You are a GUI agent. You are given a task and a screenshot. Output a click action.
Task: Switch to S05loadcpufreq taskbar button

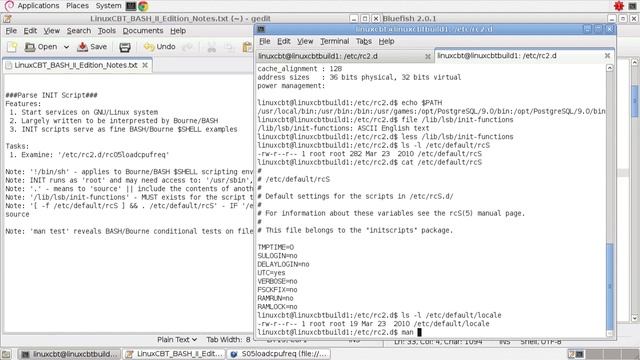(278, 354)
